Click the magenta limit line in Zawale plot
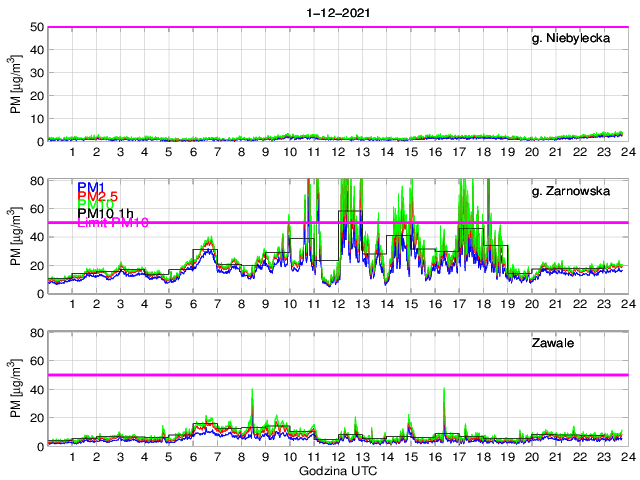Viewport: 640px width, 480px height. point(400,375)
